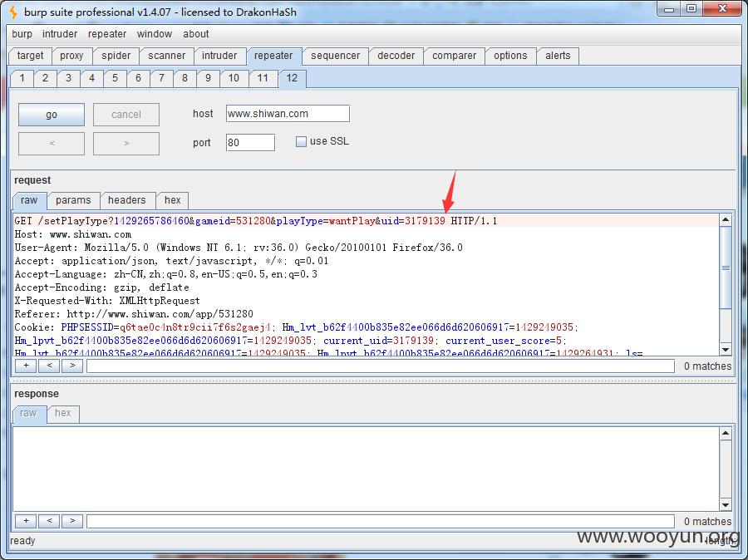Select repeater request tab 12

pyautogui.click(x=292, y=78)
